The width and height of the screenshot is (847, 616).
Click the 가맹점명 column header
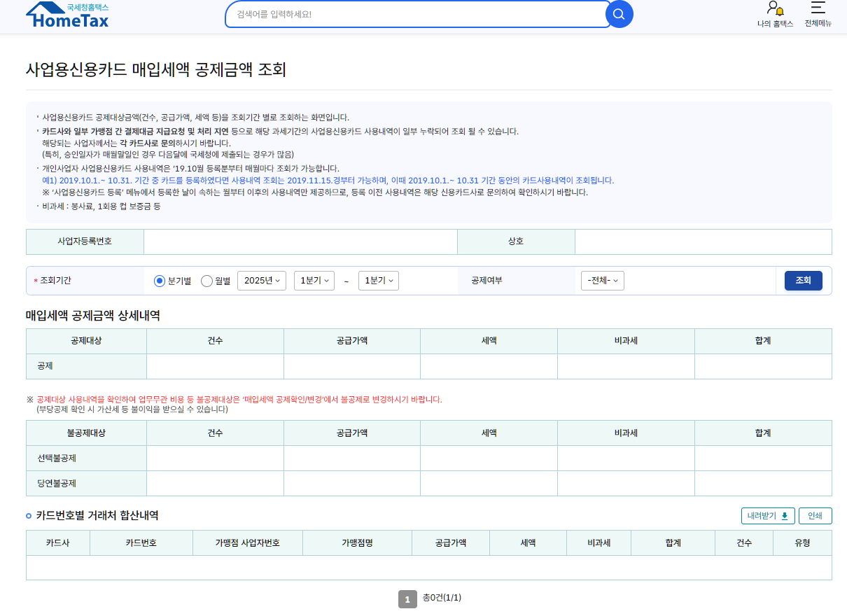pos(357,543)
